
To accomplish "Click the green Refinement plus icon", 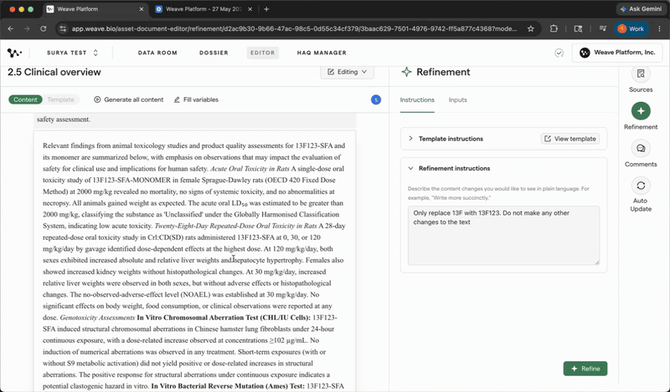I will [x=641, y=111].
